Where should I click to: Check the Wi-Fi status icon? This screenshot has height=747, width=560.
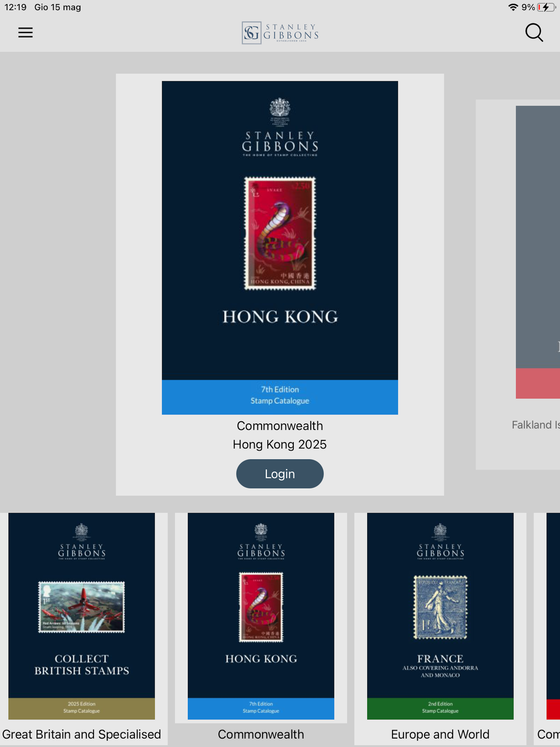coord(513,7)
